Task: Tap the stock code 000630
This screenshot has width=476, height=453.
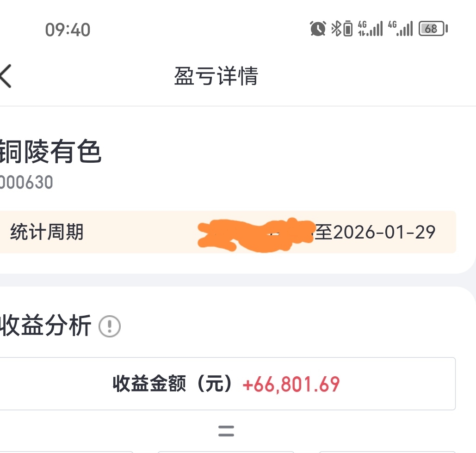Action: pos(26,183)
